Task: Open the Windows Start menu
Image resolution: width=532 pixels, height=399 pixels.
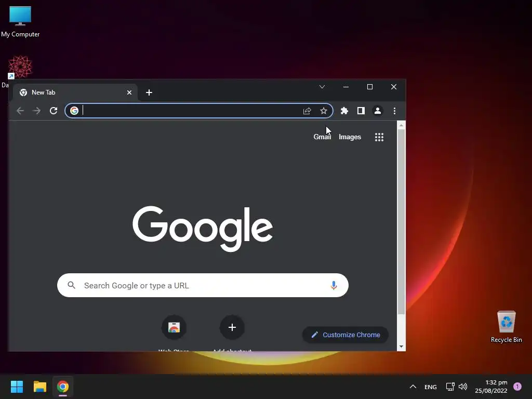Action: pyautogui.click(x=17, y=387)
